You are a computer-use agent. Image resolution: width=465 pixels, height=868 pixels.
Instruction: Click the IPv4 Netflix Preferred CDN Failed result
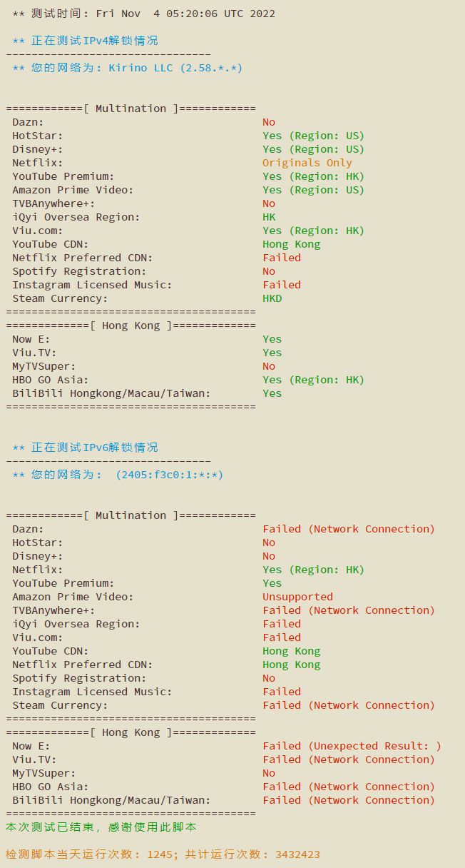pyautogui.click(x=282, y=258)
